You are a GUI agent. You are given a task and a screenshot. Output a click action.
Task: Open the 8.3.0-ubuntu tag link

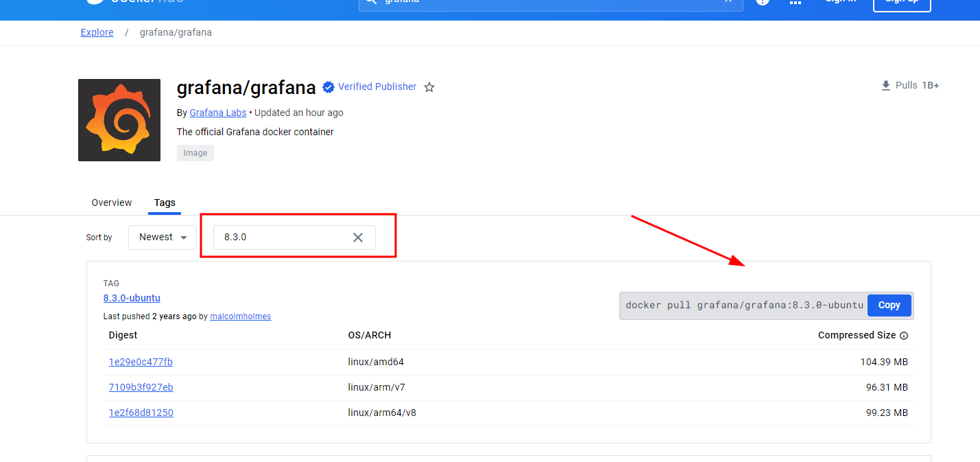[x=132, y=298]
